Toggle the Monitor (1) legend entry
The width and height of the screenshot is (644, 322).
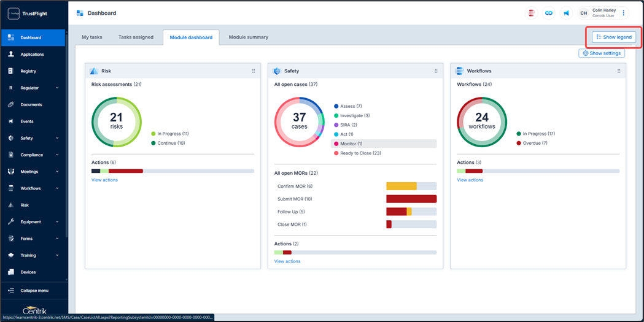pos(351,144)
